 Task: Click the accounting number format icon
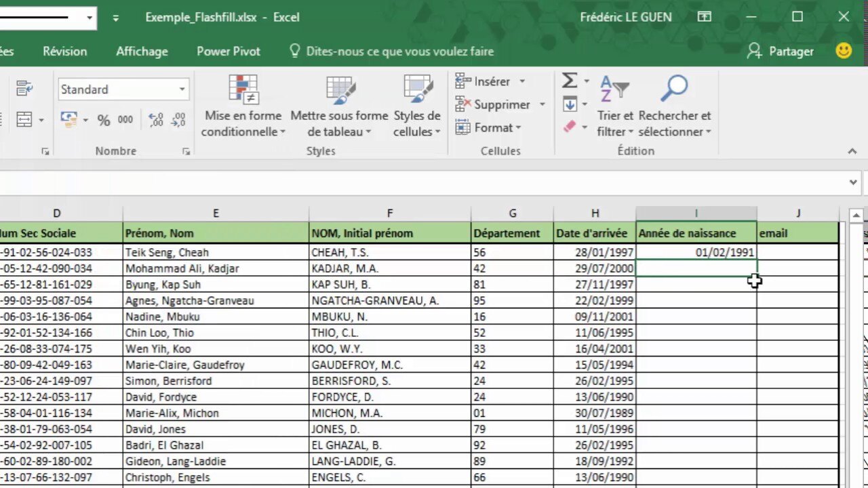point(68,120)
